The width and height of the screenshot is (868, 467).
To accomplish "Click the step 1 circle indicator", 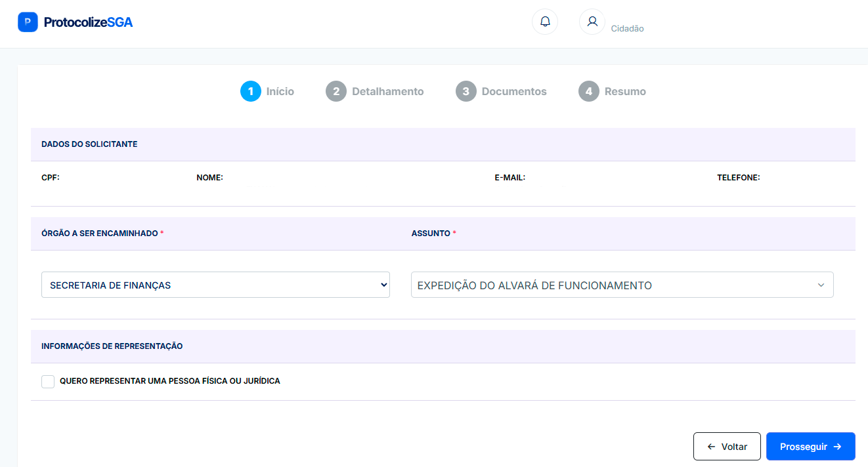I will coord(251,91).
